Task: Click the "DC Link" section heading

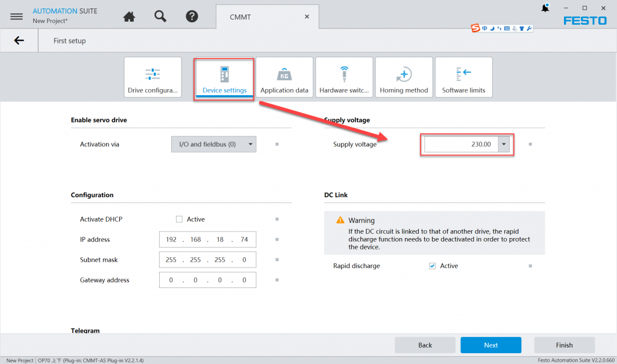Action: (x=336, y=195)
